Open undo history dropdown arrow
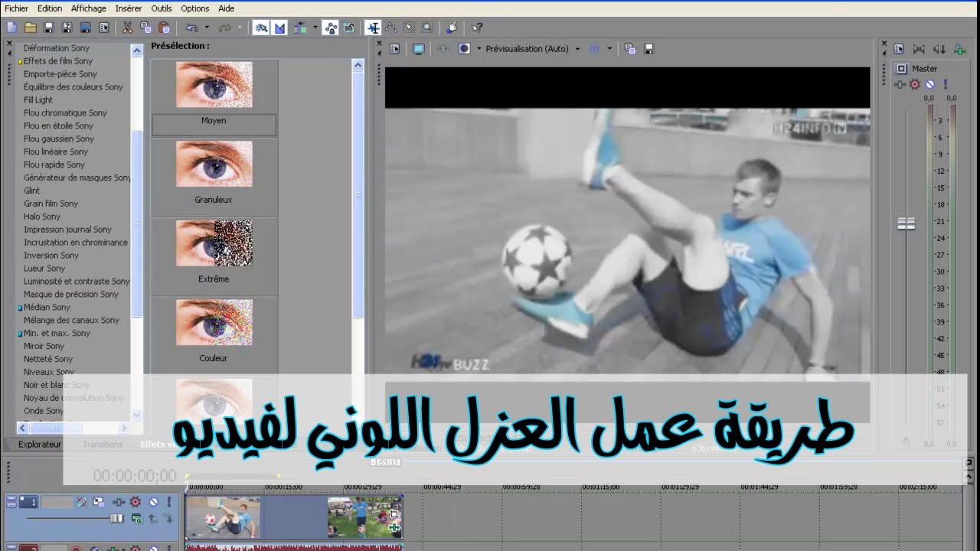The image size is (980, 551). (207, 28)
